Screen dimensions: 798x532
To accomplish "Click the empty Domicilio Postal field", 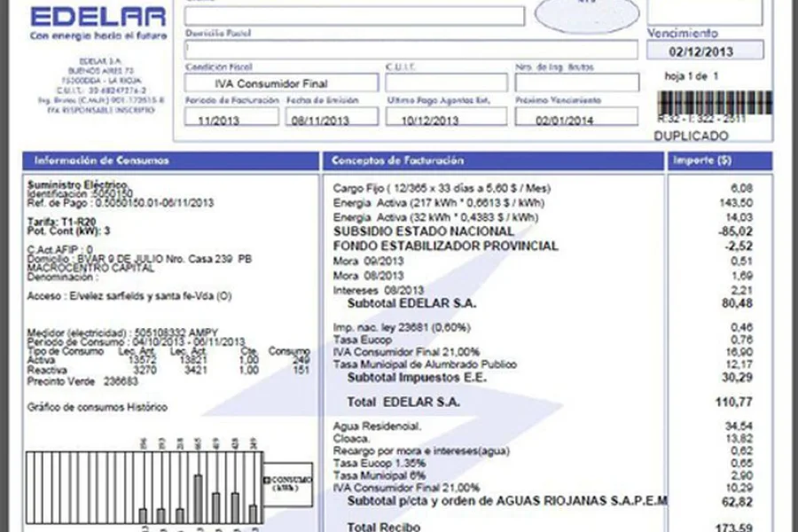I will click(411, 50).
